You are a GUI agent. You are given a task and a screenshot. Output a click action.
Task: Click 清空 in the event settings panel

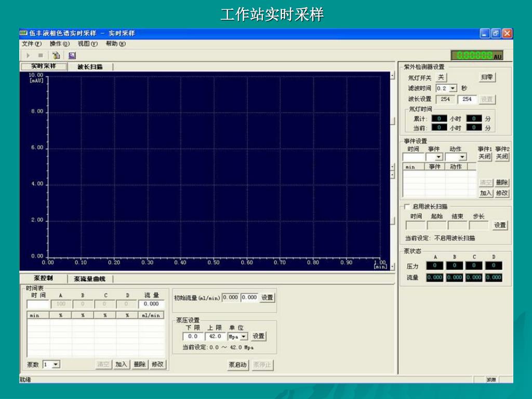[486, 182]
